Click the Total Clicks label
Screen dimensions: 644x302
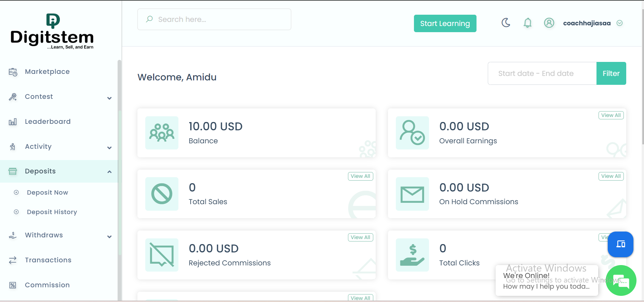point(459,263)
